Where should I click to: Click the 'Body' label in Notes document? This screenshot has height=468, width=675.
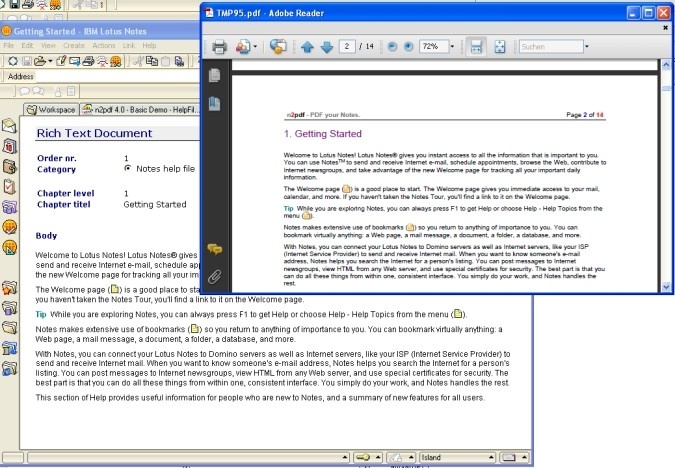pyautogui.click(x=46, y=236)
